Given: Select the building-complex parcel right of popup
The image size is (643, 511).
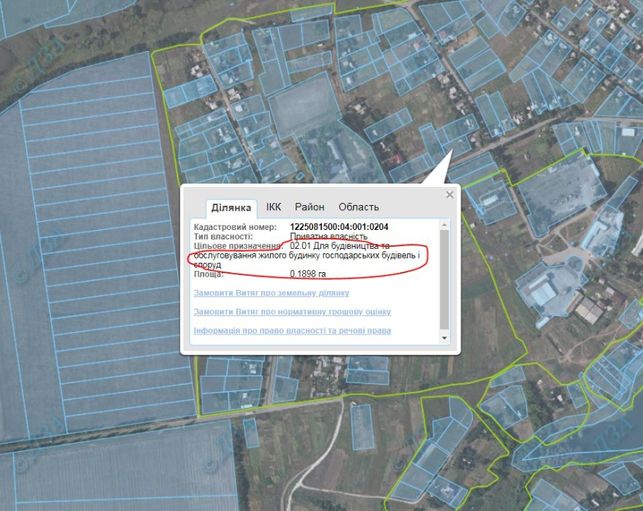Looking at the screenshot, I should point(550,292).
